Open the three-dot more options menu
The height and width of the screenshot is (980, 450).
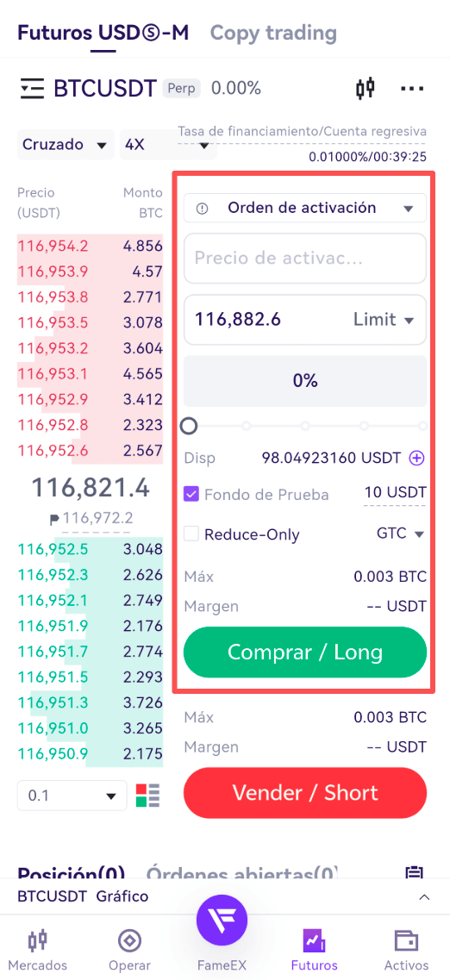[412, 89]
